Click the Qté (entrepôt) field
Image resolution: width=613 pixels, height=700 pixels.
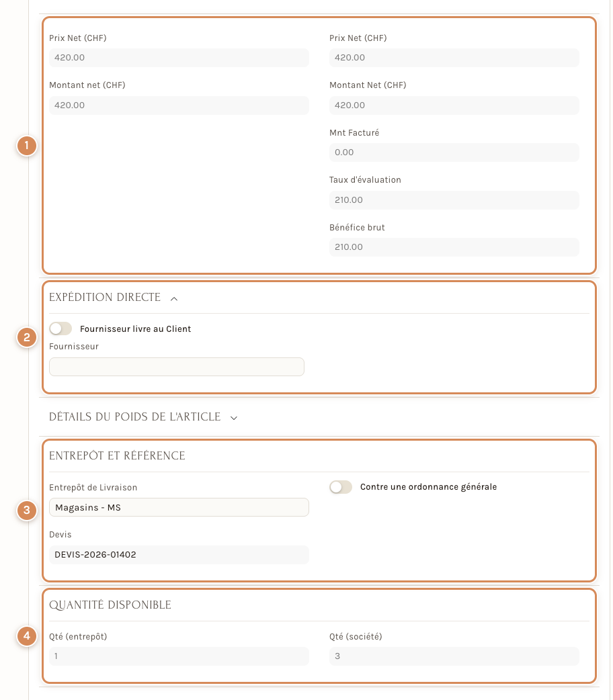coord(179,656)
